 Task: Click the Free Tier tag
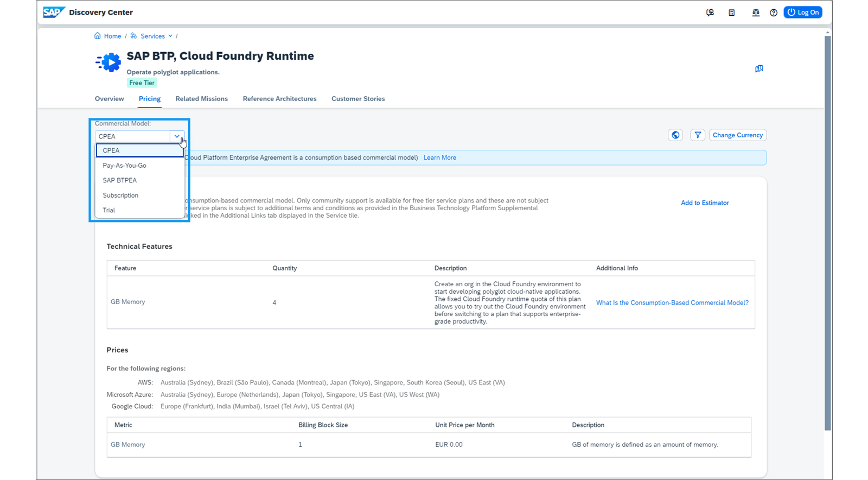pos(142,83)
